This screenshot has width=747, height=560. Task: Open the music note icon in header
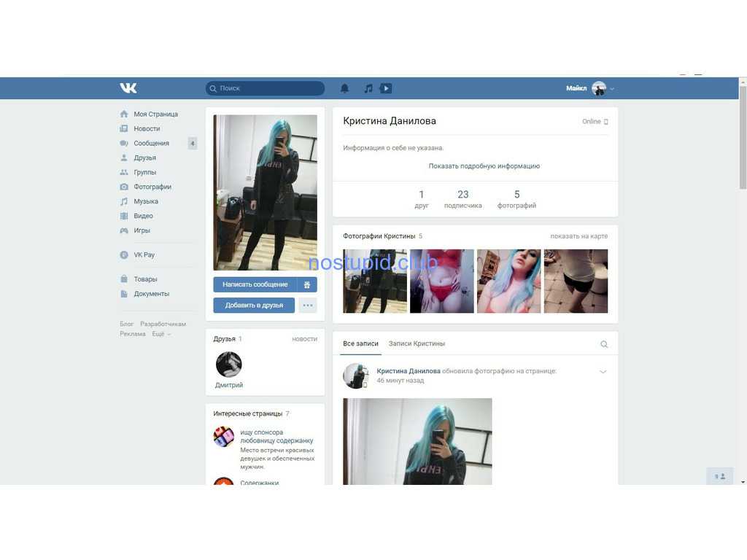pos(368,88)
